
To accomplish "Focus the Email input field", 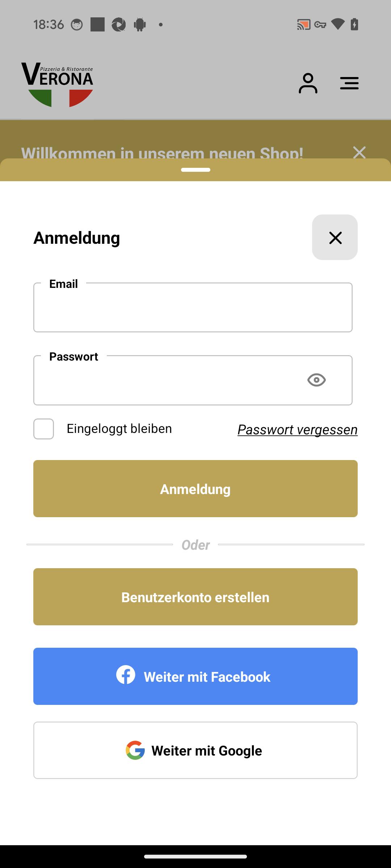I will 193,307.
